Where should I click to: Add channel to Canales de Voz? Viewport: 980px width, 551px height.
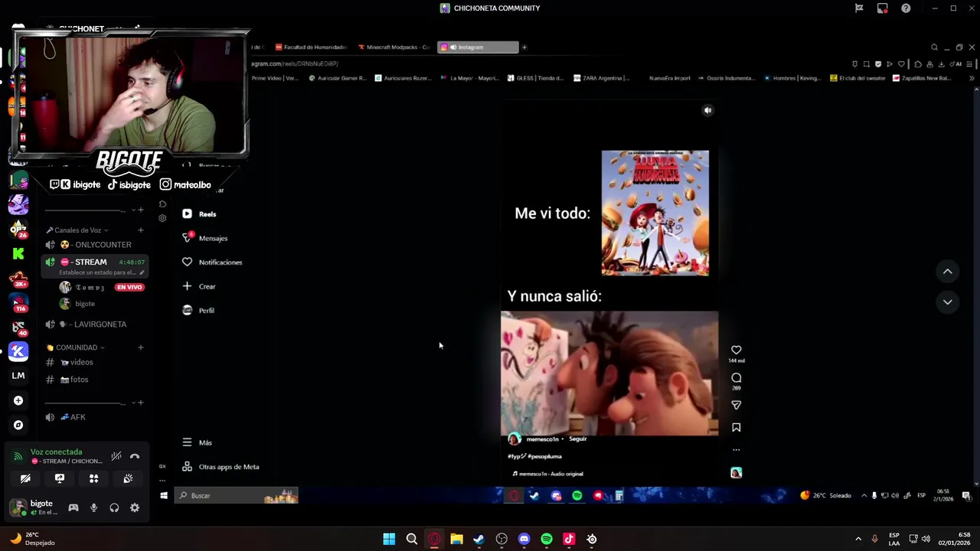pyautogui.click(x=140, y=230)
